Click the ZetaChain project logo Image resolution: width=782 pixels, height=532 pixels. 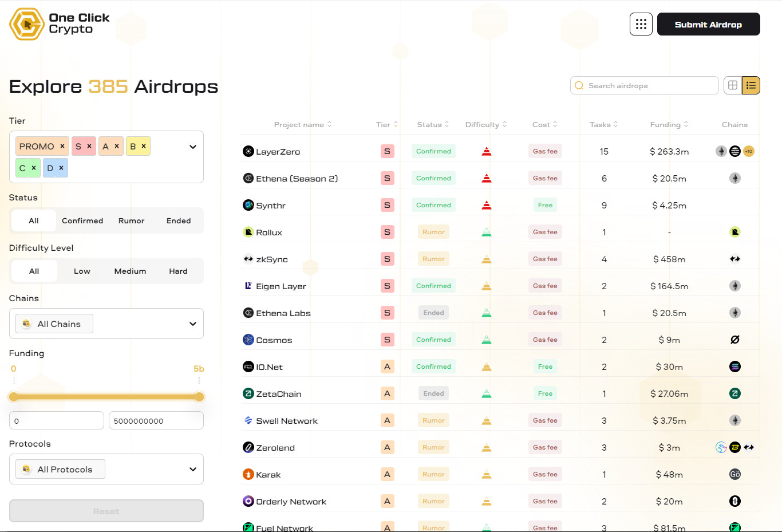[248, 393]
